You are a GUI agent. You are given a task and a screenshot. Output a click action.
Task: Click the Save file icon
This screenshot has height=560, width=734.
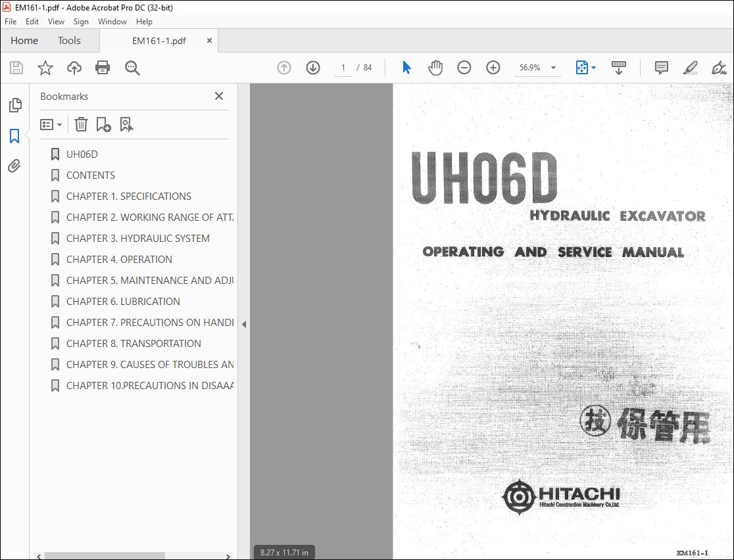(x=16, y=68)
